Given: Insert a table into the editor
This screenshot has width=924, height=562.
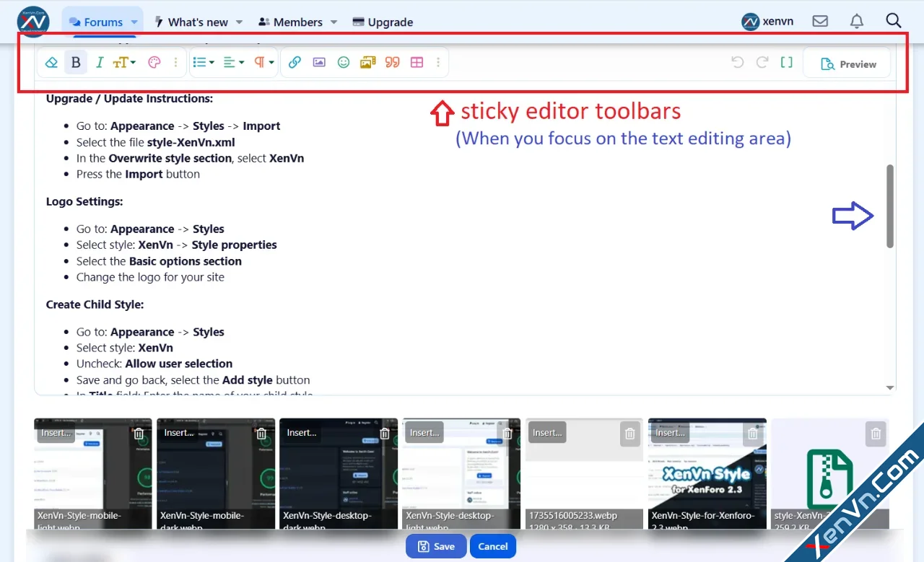Looking at the screenshot, I should tap(417, 62).
